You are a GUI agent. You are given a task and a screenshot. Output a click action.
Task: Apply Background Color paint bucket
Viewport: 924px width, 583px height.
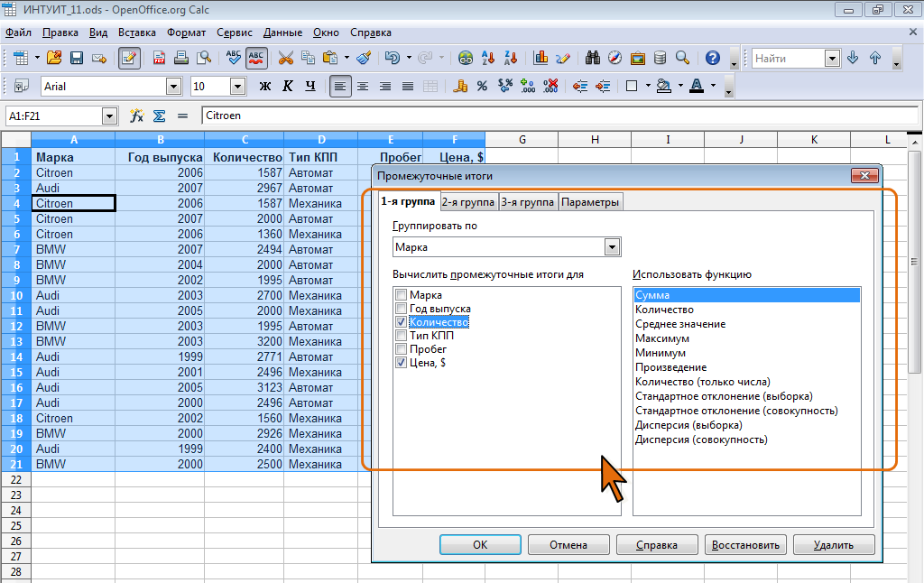(663, 86)
